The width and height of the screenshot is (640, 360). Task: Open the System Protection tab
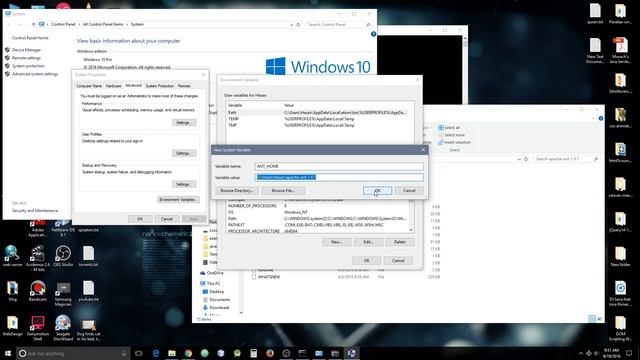pyautogui.click(x=160, y=86)
